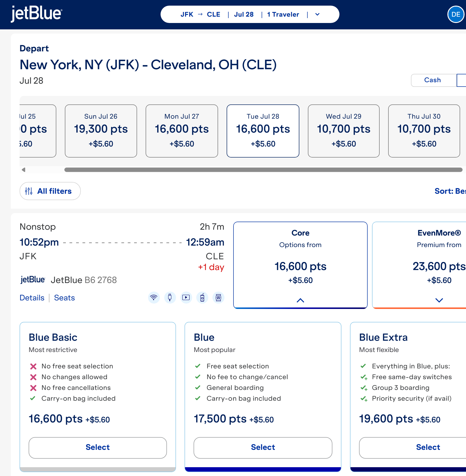Click the No changes allowed restriction
This screenshot has height=476, width=466.
click(x=74, y=377)
